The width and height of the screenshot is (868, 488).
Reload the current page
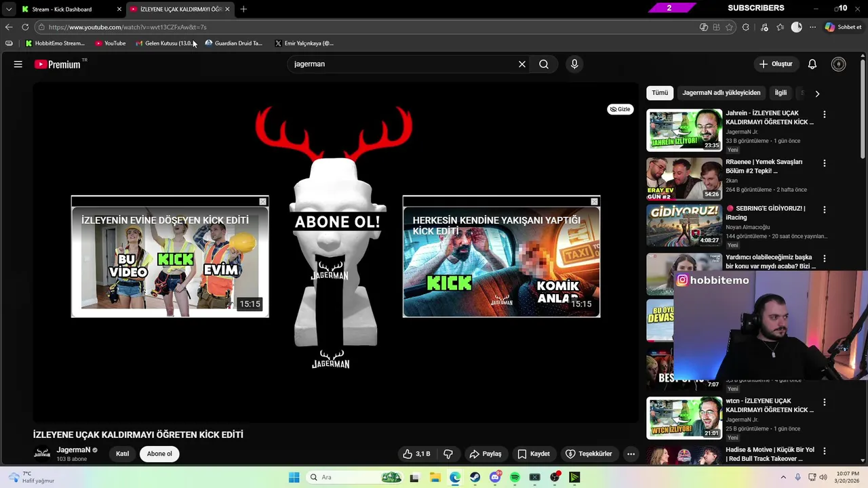(25, 27)
